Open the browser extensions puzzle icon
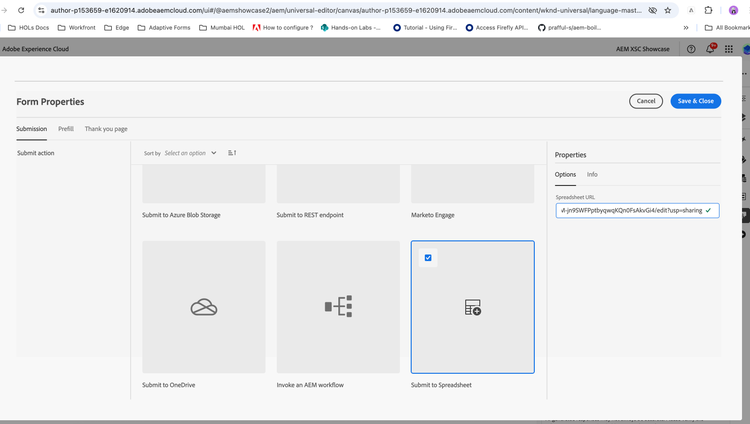The height and width of the screenshot is (424, 750). (709, 10)
